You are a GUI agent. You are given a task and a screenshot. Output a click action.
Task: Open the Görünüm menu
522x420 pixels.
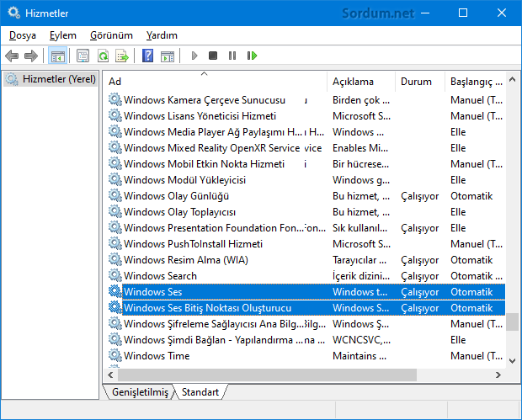pyautogui.click(x=111, y=35)
